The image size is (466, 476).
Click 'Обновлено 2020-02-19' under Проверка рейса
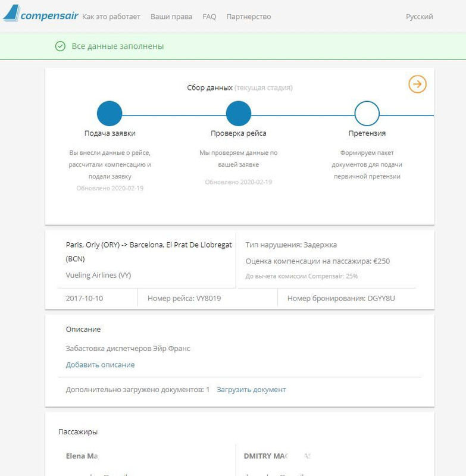[239, 182]
